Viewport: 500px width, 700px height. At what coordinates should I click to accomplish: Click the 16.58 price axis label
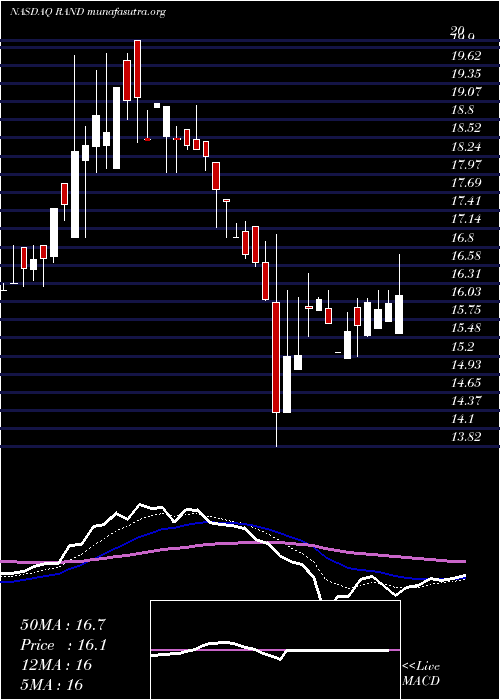(466, 256)
